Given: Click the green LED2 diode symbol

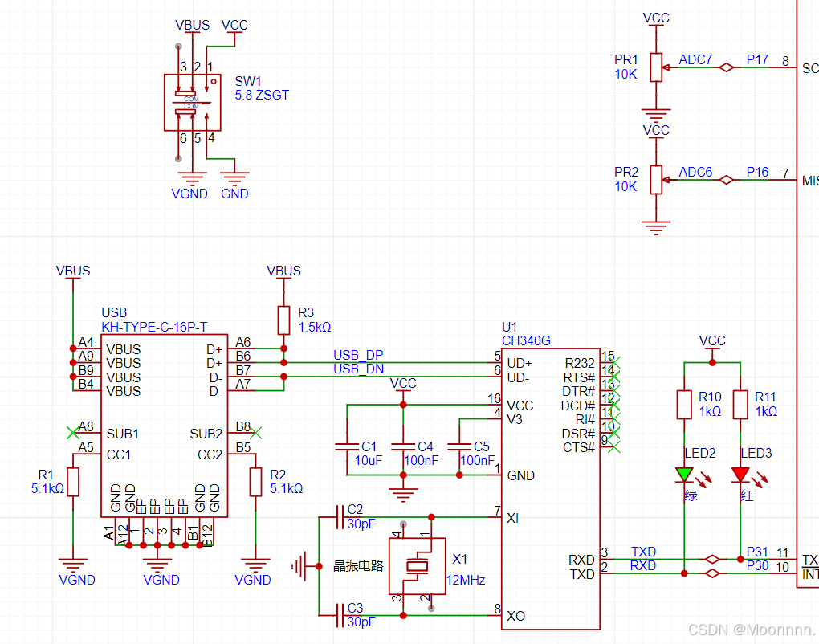Looking at the screenshot, I should tap(684, 475).
